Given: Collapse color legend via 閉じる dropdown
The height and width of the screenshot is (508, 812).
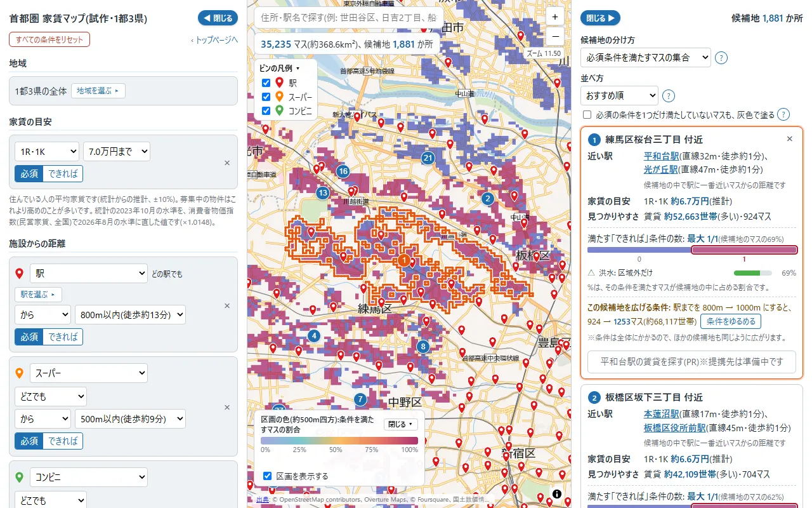Looking at the screenshot, I should [x=401, y=424].
